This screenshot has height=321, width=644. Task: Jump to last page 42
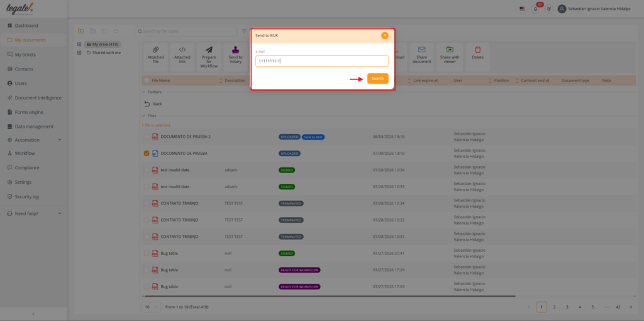tap(618, 307)
